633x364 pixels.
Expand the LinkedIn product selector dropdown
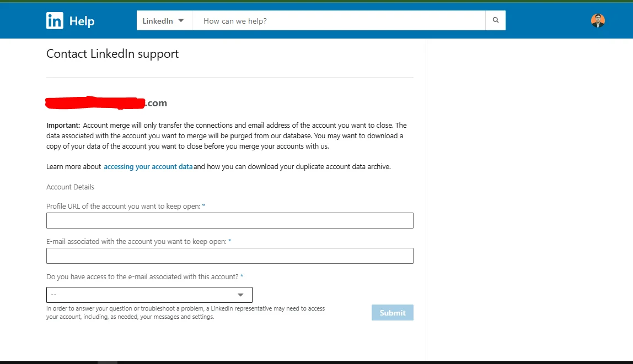click(x=164, y=20)
